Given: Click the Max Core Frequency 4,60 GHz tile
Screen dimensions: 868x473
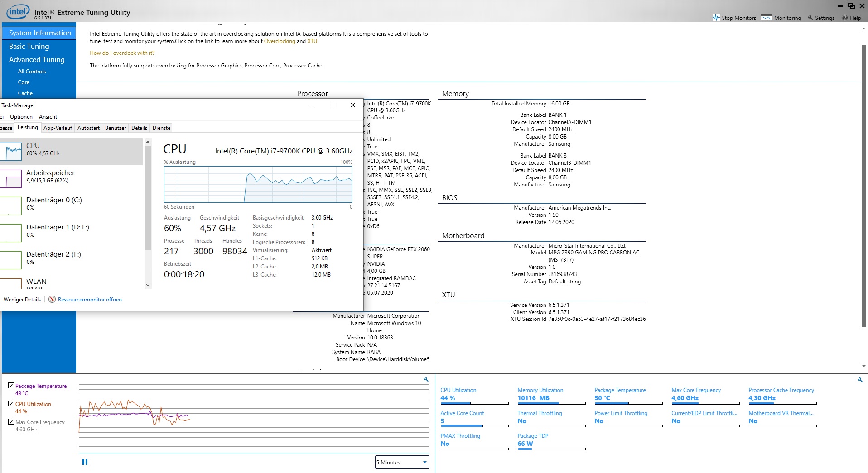Looking at the screenshot, I should (705, 396).
